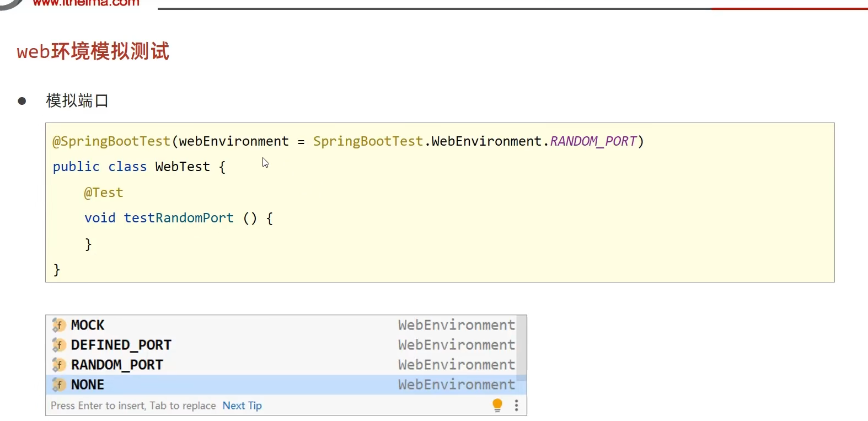
Task: Open the three-dot options menu in popup
Action: pos(516,406)
